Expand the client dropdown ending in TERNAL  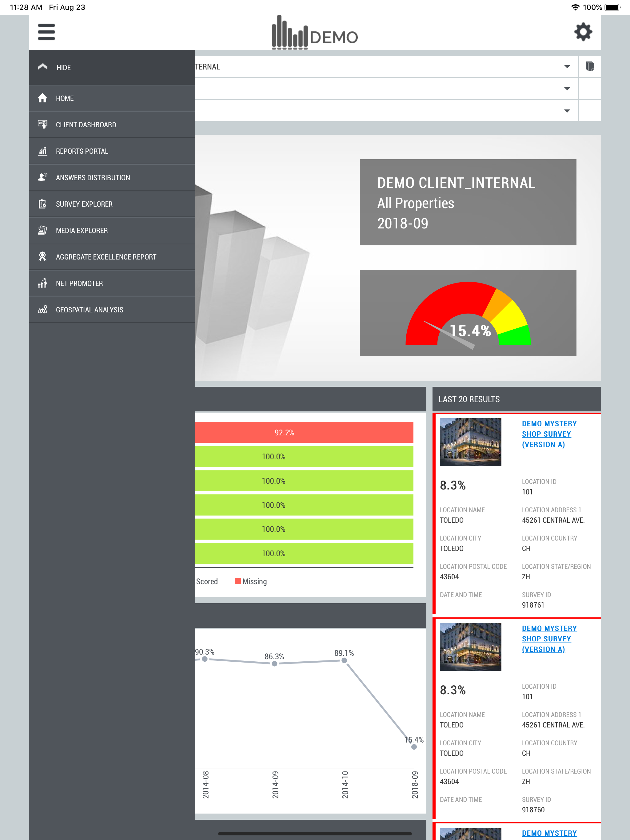pos(386,67)
